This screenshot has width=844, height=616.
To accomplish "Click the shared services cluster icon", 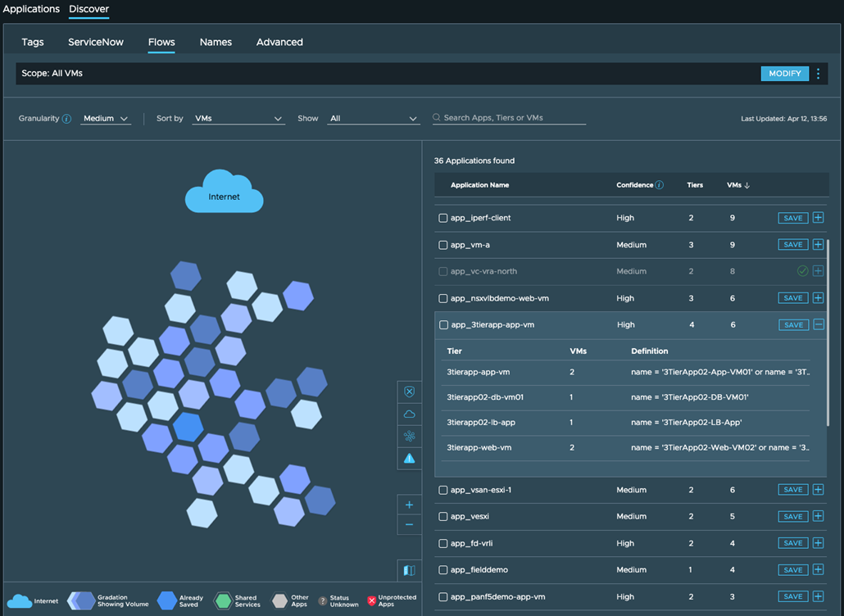I will pos(409,436).
